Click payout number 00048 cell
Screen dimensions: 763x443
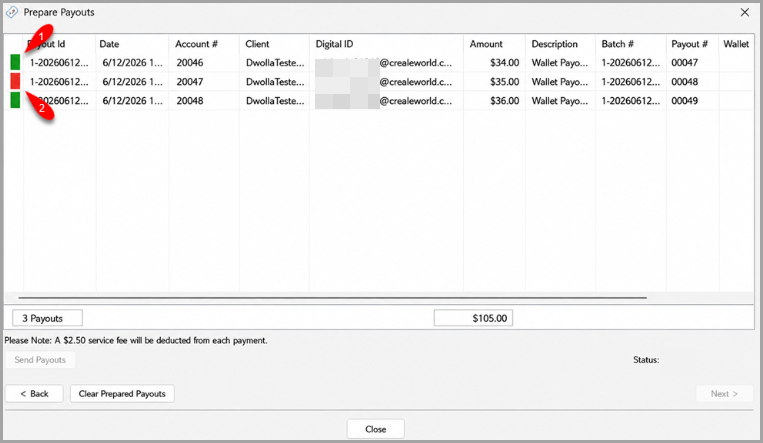pyautogui.click(x=685, y=81)
